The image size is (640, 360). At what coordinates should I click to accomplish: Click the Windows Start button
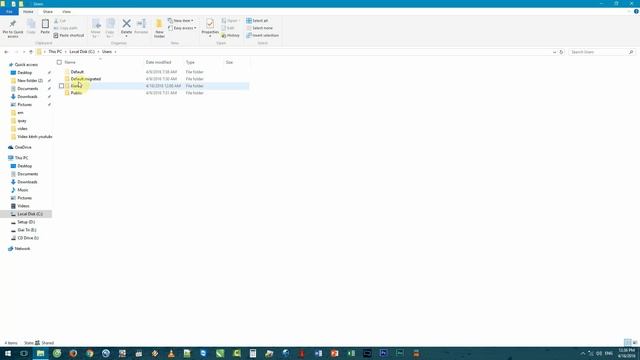(8, 353)
